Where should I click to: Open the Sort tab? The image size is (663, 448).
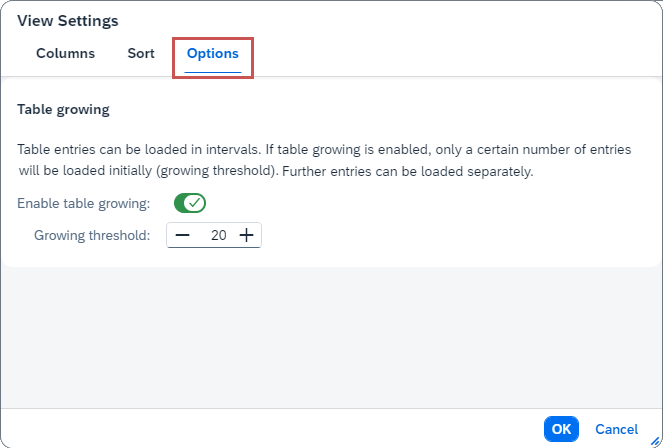(141, 54)
